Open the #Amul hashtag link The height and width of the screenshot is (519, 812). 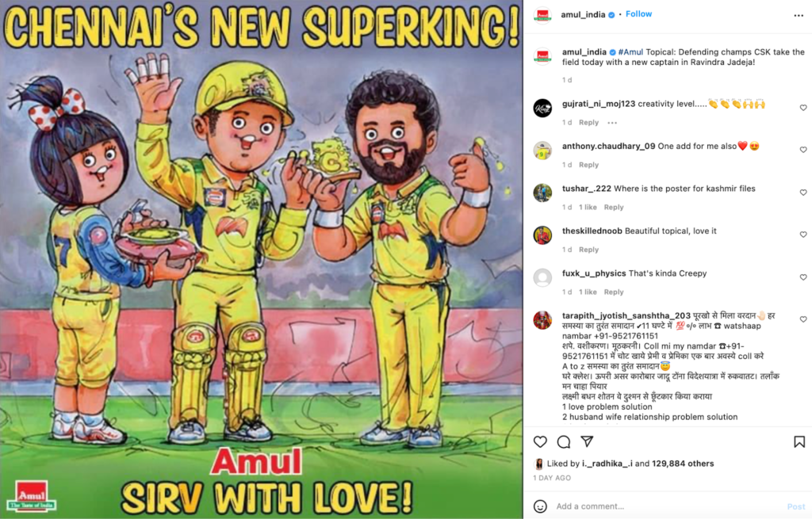click(630, 52)
